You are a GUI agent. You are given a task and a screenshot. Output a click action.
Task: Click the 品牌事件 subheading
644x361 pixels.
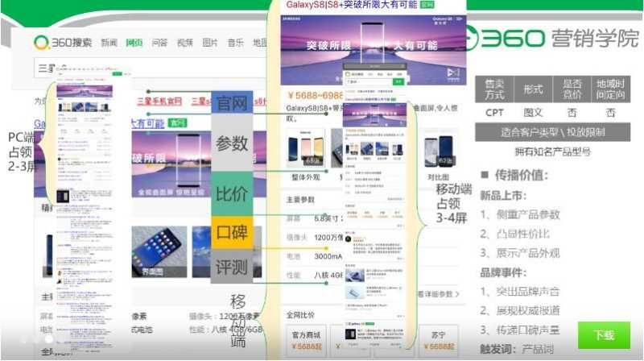click(x=503, y=272)
